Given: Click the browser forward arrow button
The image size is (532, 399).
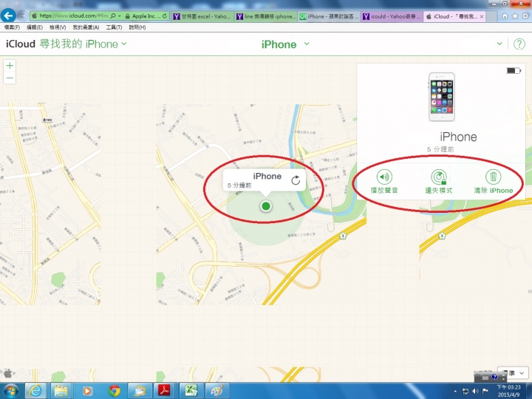Looking at the screenshot, I should [22, 16].
